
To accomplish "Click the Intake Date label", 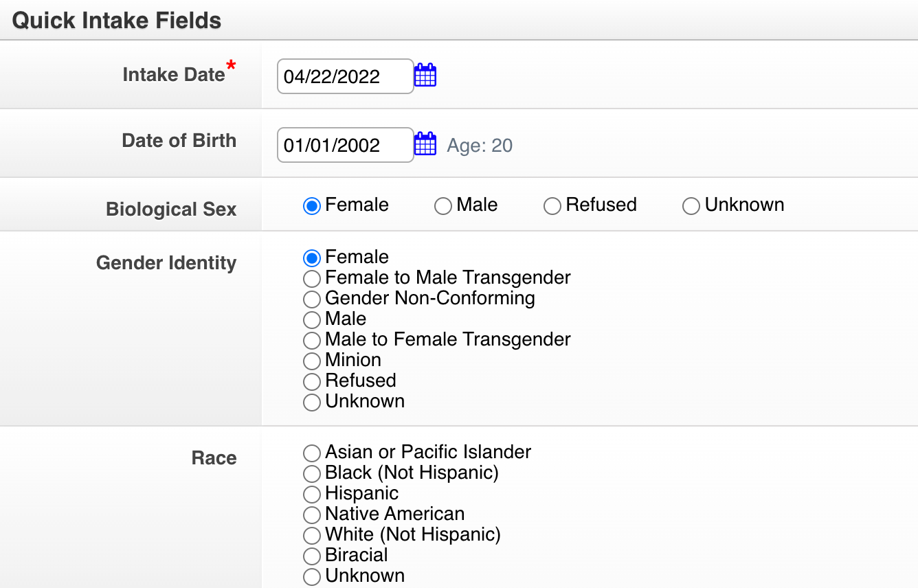I will click(x=174, y=74).
